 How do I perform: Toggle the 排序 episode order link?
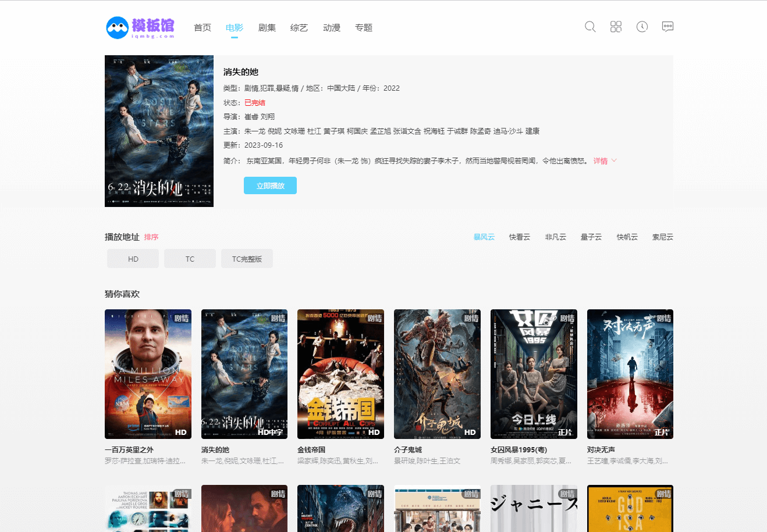(x=151, y=237)
